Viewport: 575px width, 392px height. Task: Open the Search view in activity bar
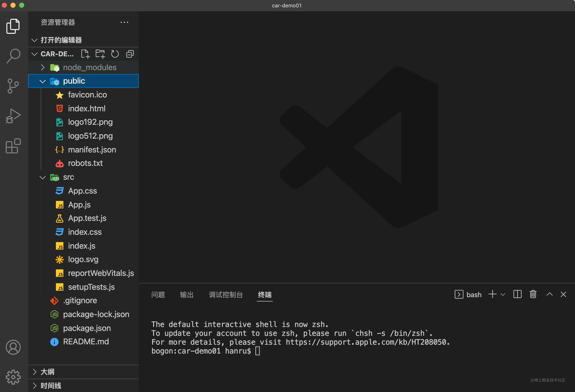[13, 56]
